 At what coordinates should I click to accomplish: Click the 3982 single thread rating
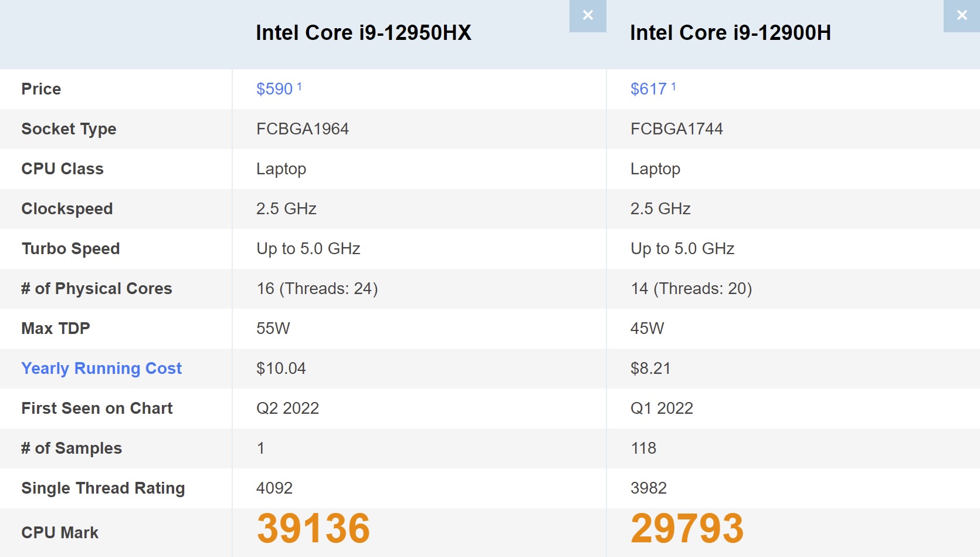649,488
